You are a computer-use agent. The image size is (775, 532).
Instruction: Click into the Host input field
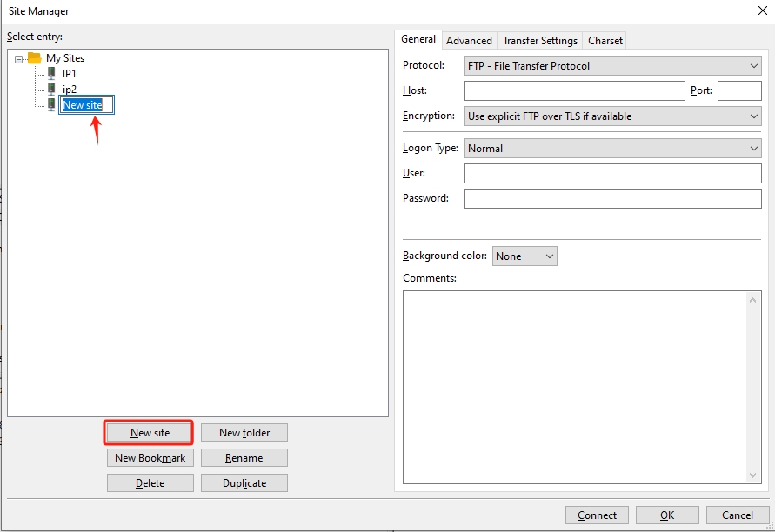pos(574,91)
